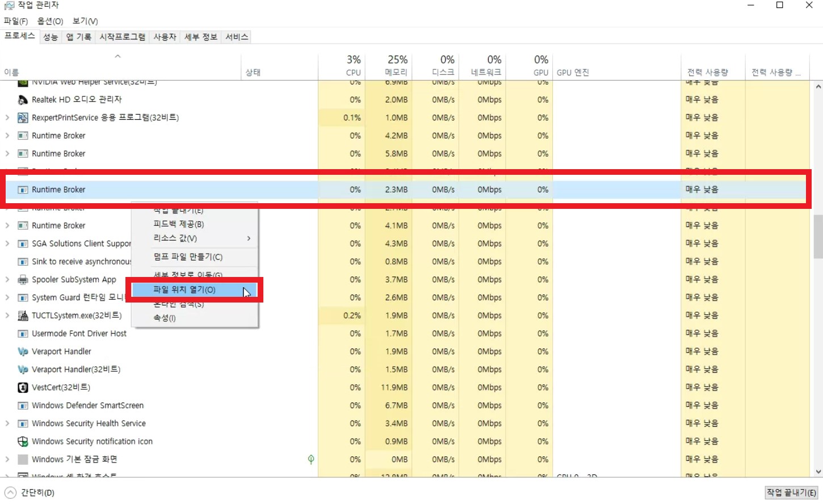Click the System Guard runtime monitor icon
This screenshot has height=504, width=823.
point(23,298)
